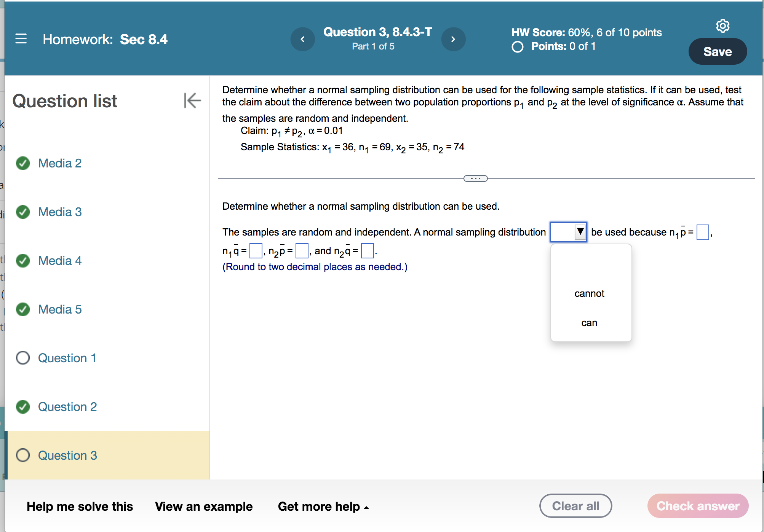Go to previous question arrow
The width and height of the screenshot is (764, 532).
(x=302, y=39)
